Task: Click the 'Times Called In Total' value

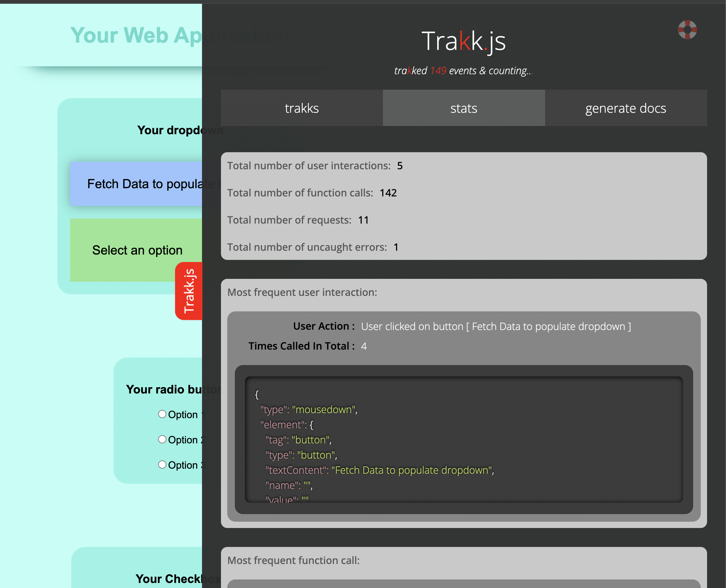Action: point(364,346)
